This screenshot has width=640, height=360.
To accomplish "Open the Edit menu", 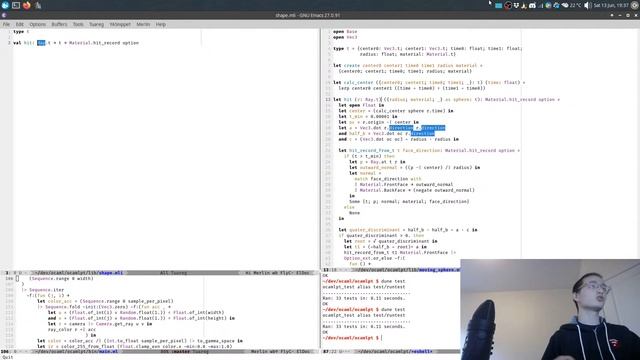I will click(19, 24).
